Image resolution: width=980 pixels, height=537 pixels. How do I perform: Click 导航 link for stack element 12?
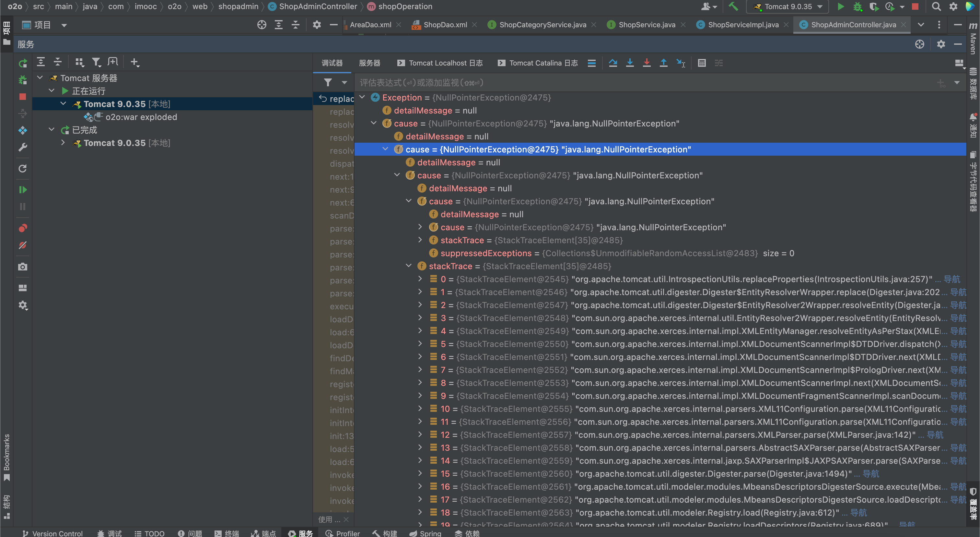(x=935, y=435)
